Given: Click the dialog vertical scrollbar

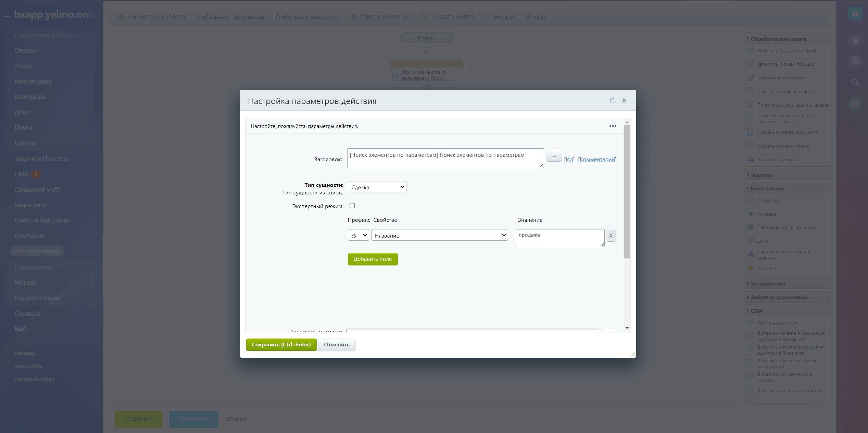Looking at the screenshot, I should click(627, 192).
